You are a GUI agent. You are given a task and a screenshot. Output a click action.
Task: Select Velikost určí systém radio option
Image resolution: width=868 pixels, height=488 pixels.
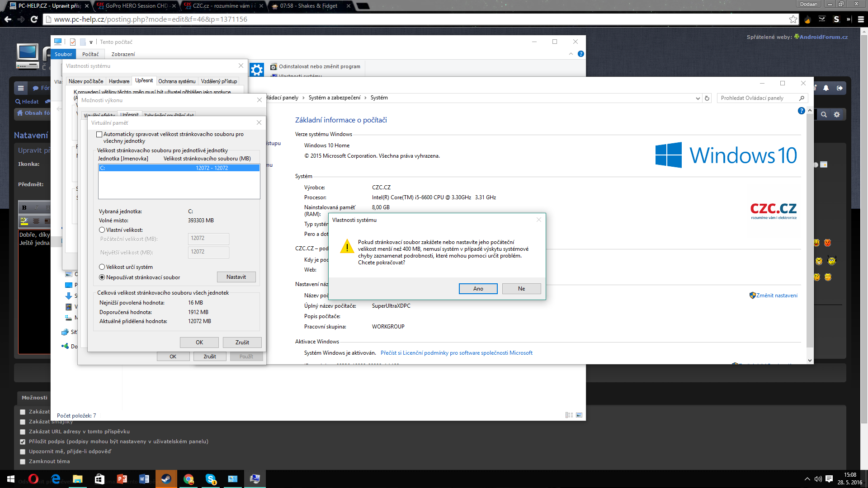[x=102, y=267]
